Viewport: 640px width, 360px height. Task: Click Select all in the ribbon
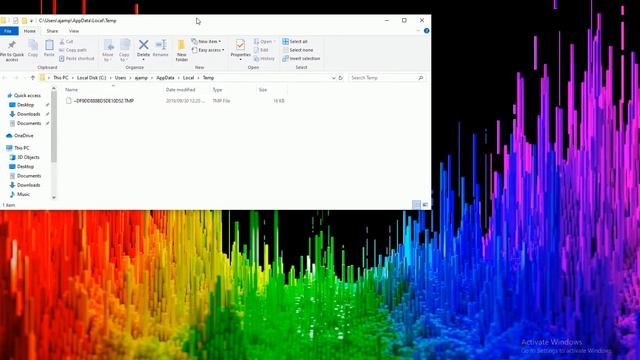295,41
